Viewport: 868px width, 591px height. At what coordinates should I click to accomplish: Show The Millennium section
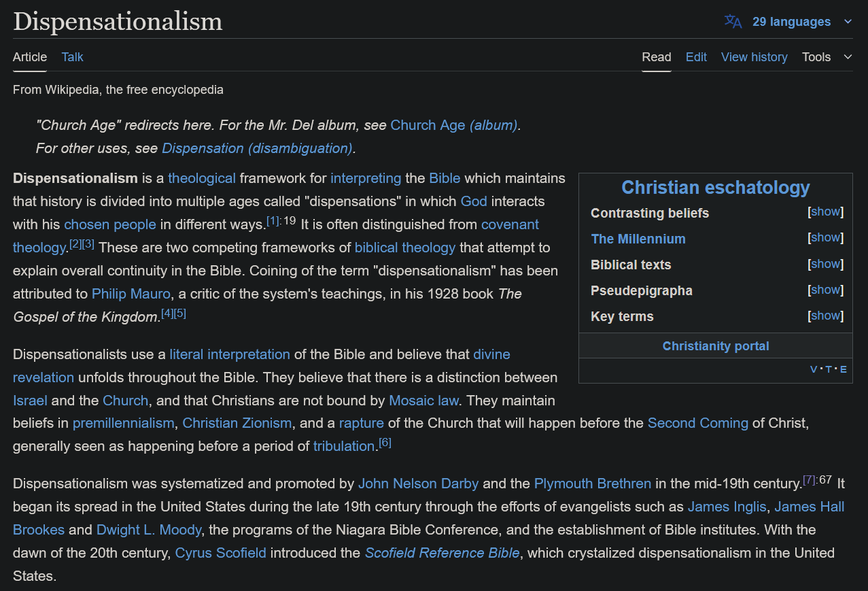(x=826, y=237)
